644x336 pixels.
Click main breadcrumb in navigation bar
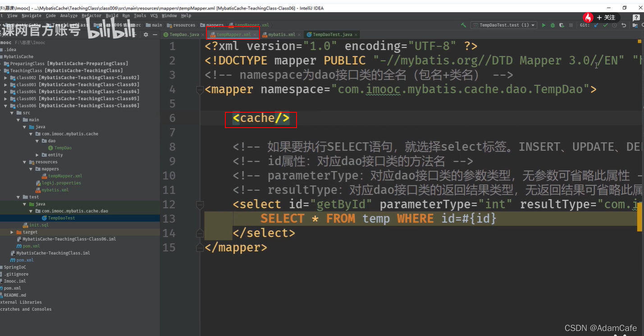pyautogui.click(x=153, y=25)
